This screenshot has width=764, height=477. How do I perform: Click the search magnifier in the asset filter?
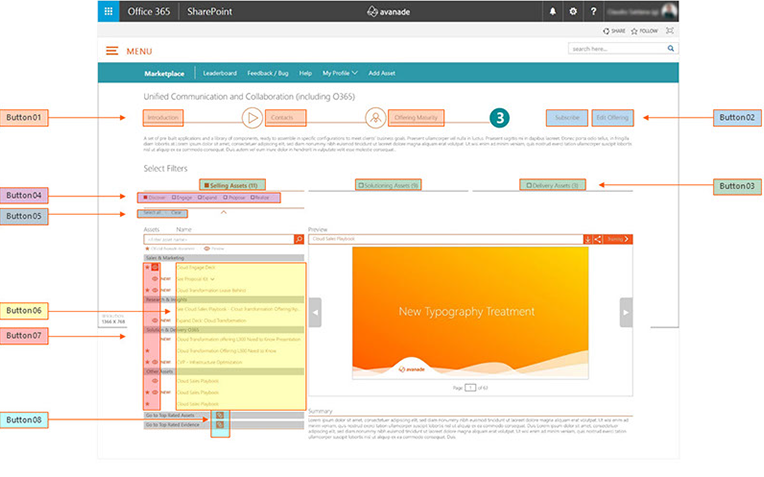298,240
